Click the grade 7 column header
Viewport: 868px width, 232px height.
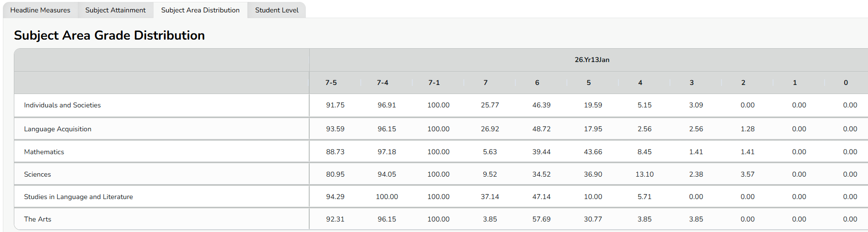(x=486, y=83)
